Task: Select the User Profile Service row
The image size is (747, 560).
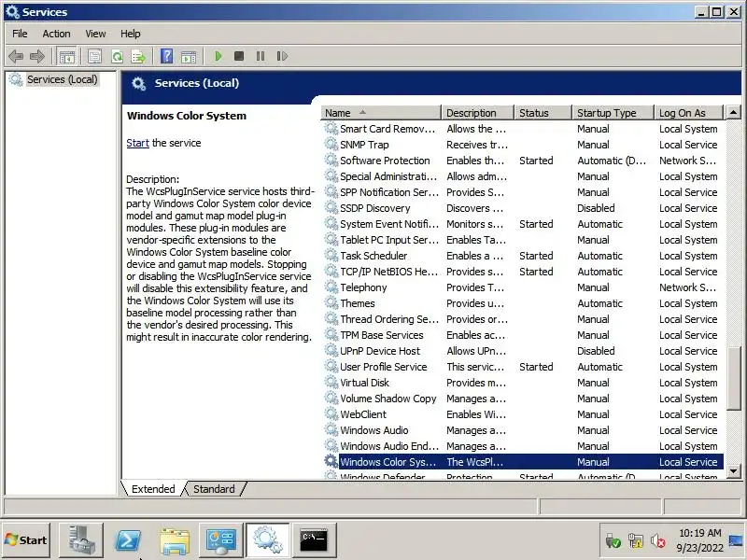Action: 522,367
